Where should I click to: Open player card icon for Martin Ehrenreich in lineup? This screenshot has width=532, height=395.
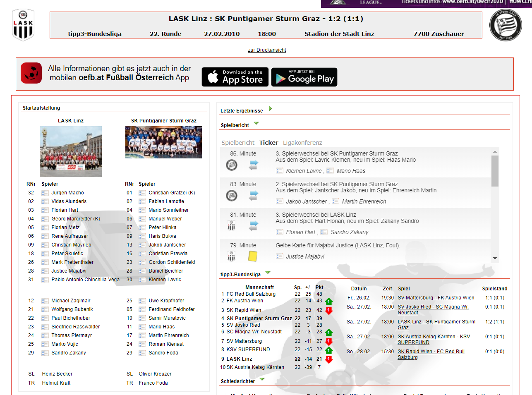[142, 335]
